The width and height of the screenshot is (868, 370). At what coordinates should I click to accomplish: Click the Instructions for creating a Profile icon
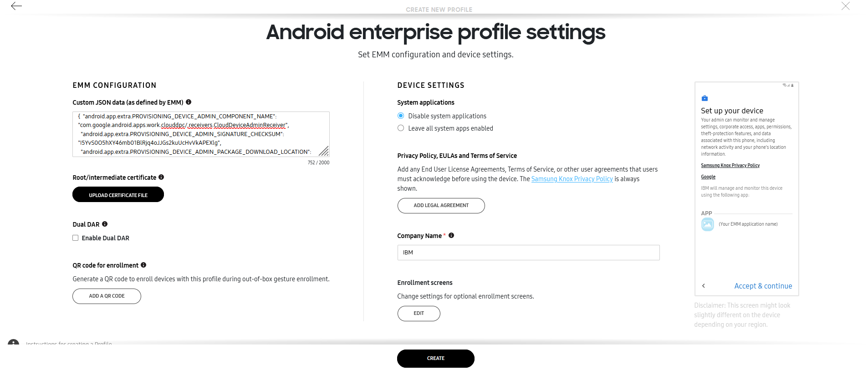click(x=13, y=343)
